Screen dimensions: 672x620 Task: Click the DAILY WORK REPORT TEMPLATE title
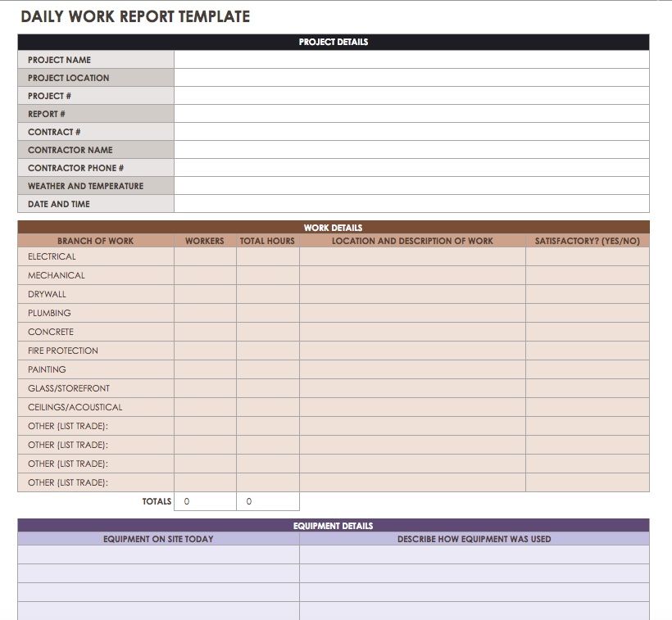135,16
